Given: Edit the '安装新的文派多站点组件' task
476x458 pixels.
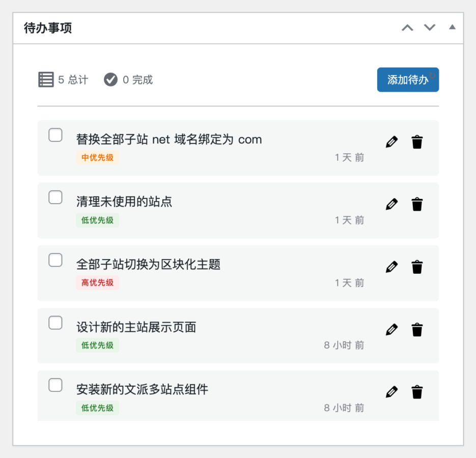Looking at the screenshot, I should click(391, 392).
